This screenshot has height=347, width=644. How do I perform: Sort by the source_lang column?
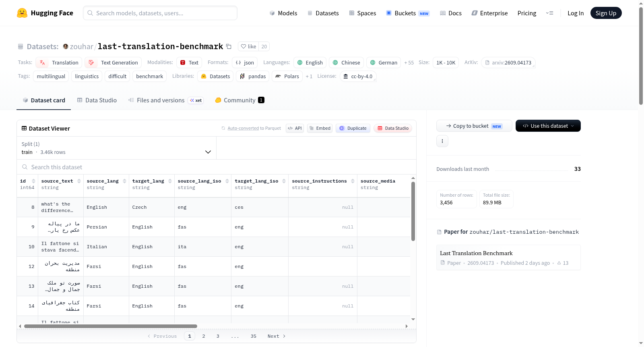(x=124, y=181)
